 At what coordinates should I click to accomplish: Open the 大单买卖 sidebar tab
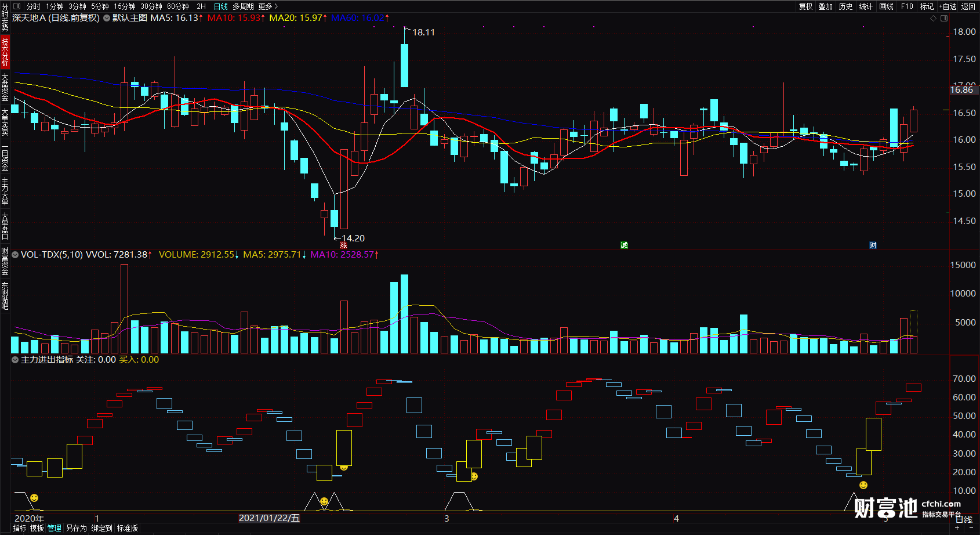(x=5, y=122)
